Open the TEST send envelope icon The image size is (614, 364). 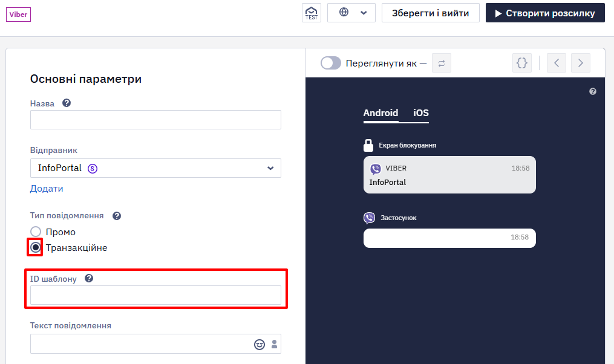312,13
